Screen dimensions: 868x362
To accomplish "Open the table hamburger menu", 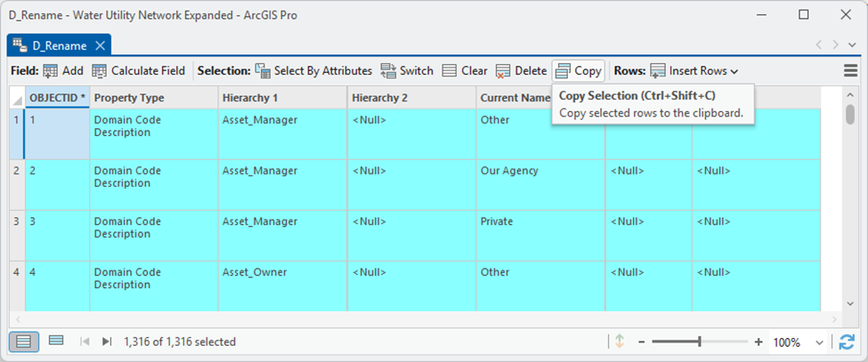I will (x=850, y=71).
